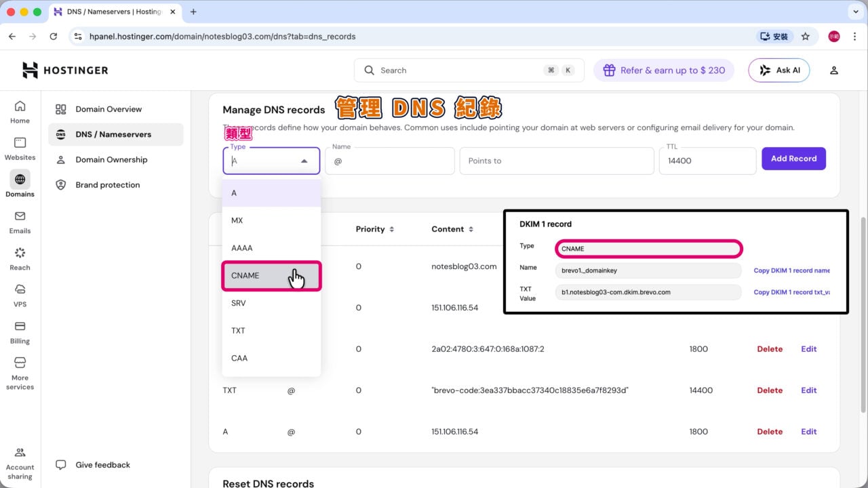Viewport: 868px width, 488px height.
Task: Click the browser address bar URL
Action: tap(222, 37)
